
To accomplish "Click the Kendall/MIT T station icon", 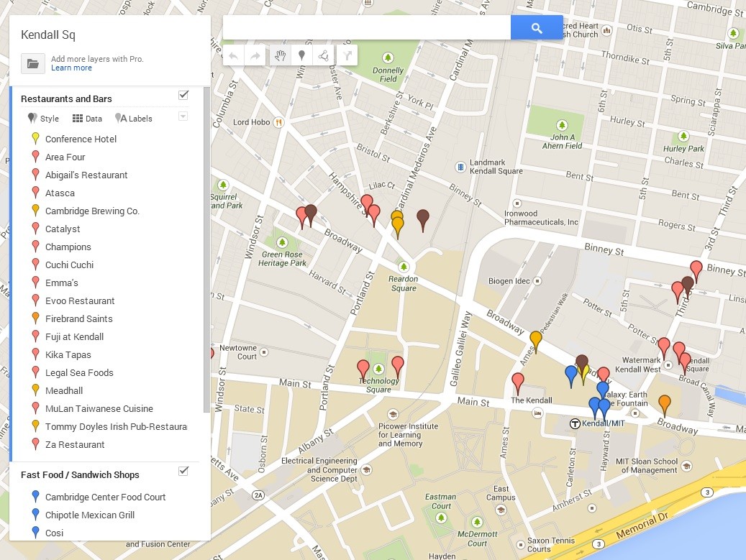I will point(575,423).
